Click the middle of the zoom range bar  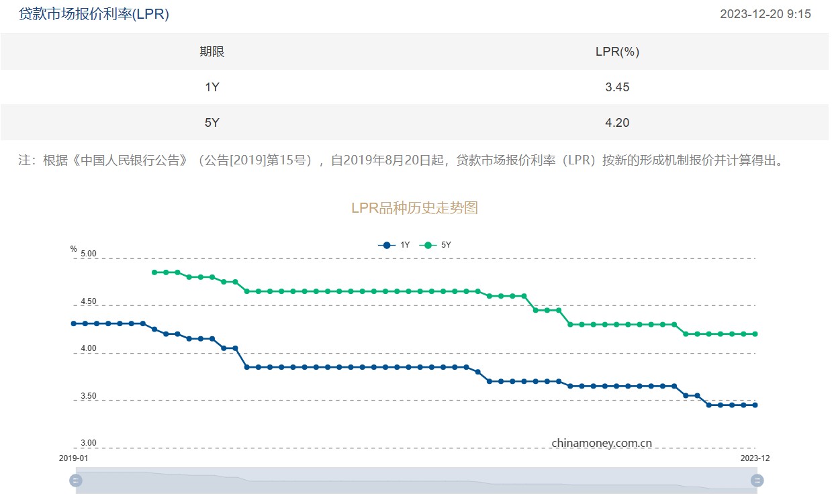coord(416,481)
